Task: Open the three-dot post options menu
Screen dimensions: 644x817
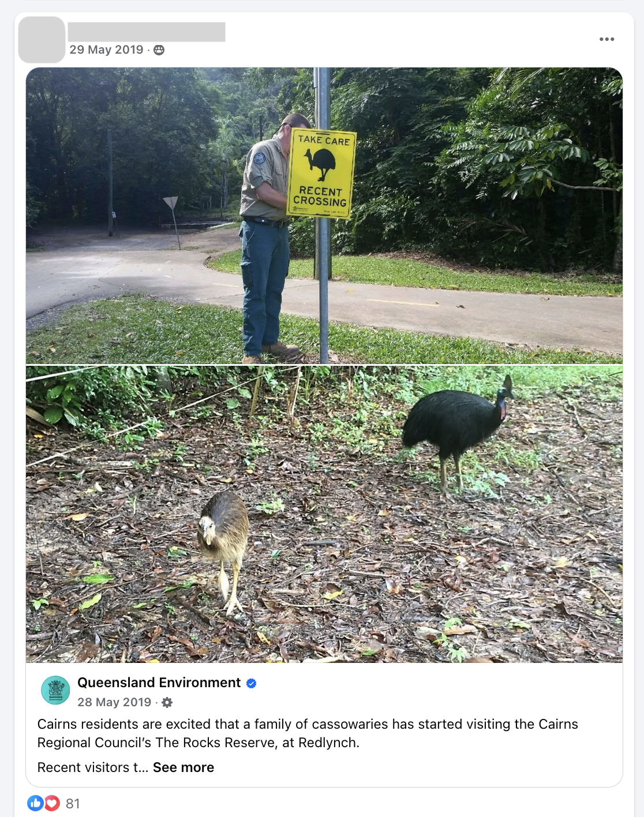Action: 606,39
